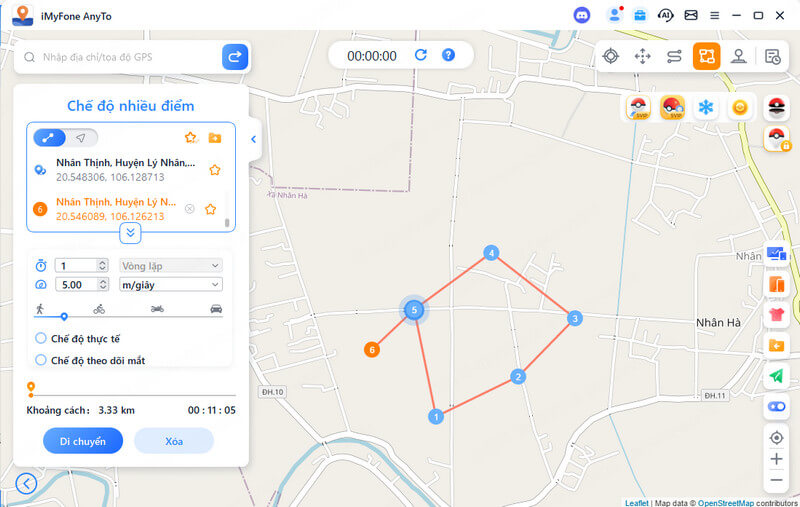Open the Vòng lặp loop dropdown
The height and width of the screenshot is (507, 800).
point(171,266)
